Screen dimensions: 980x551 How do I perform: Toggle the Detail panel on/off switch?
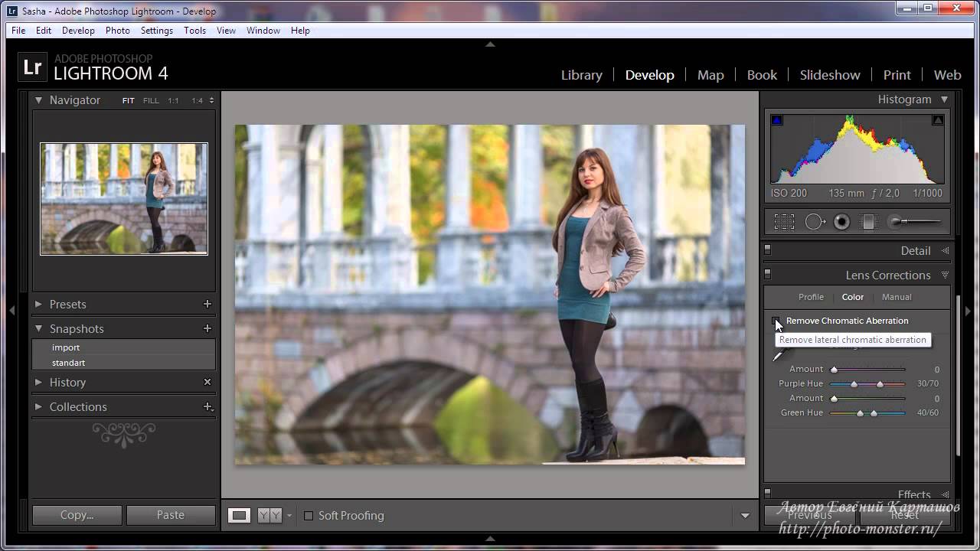coord(768,250)
